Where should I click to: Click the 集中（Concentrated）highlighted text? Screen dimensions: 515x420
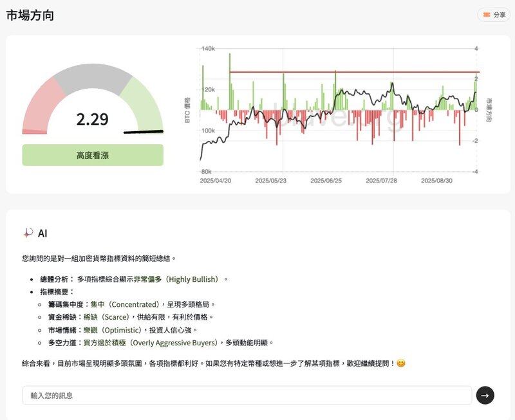124,304
